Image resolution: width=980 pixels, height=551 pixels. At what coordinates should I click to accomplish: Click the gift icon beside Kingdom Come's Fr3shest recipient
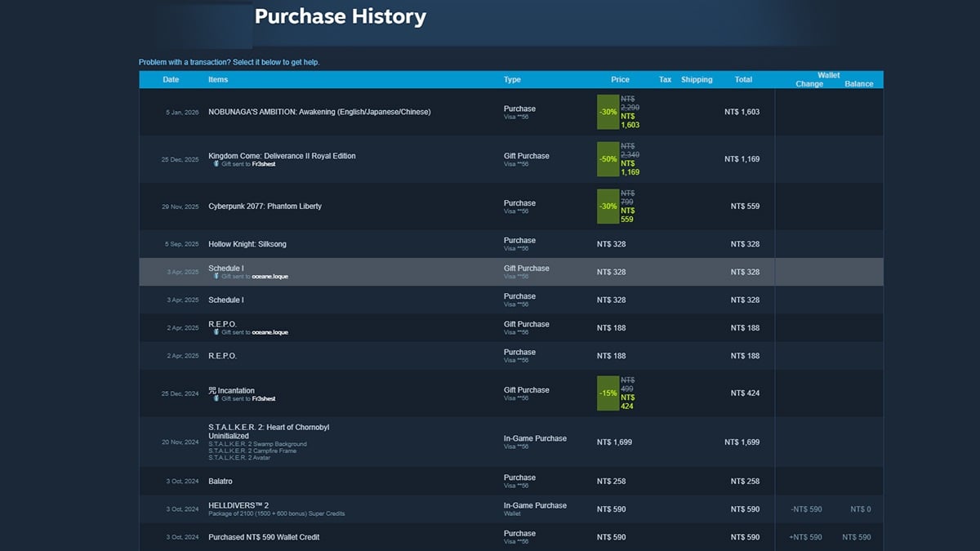tap(216, 164)
